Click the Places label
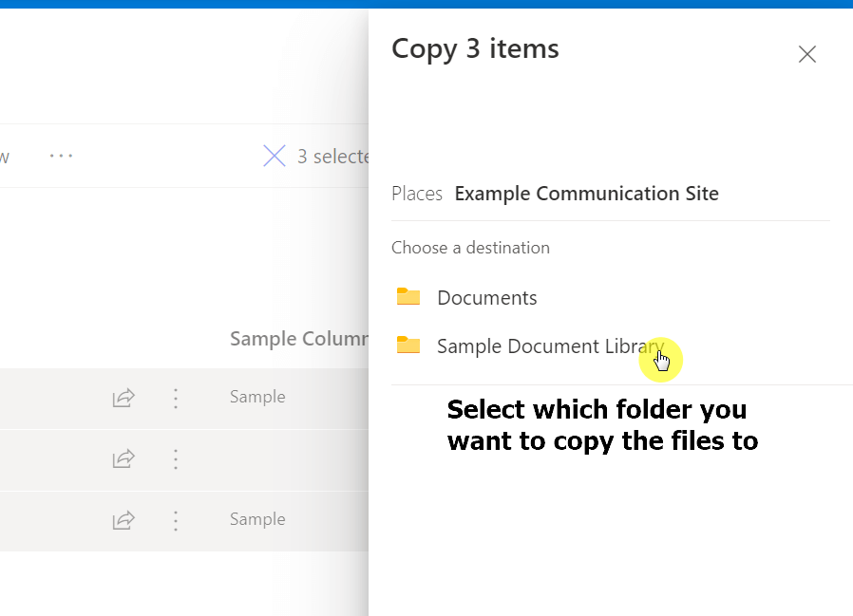The height and width of the screenshot is (616, 853). click(x=417, y=194)
